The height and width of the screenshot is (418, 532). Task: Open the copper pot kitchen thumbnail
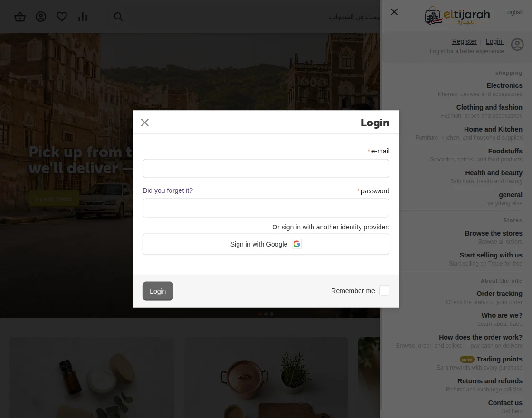pyautogui.click(x=266, y=378)
